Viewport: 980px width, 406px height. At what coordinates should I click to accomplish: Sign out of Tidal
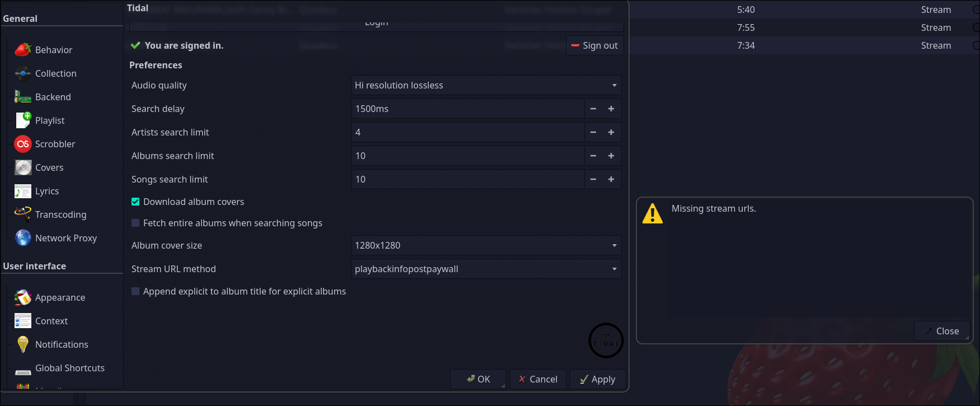coord(595,45)
